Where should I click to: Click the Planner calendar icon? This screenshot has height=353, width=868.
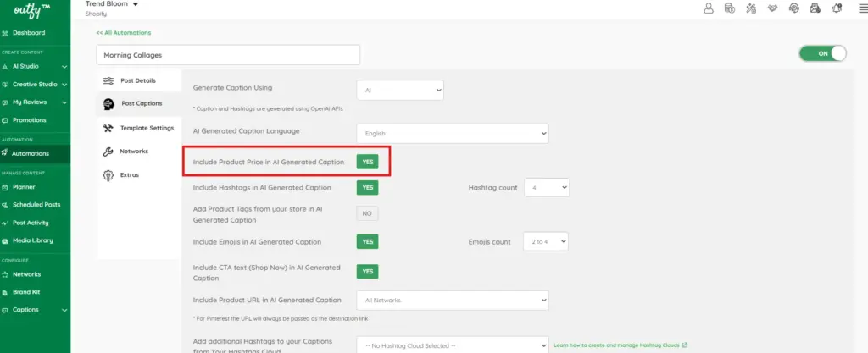(5, 187)
